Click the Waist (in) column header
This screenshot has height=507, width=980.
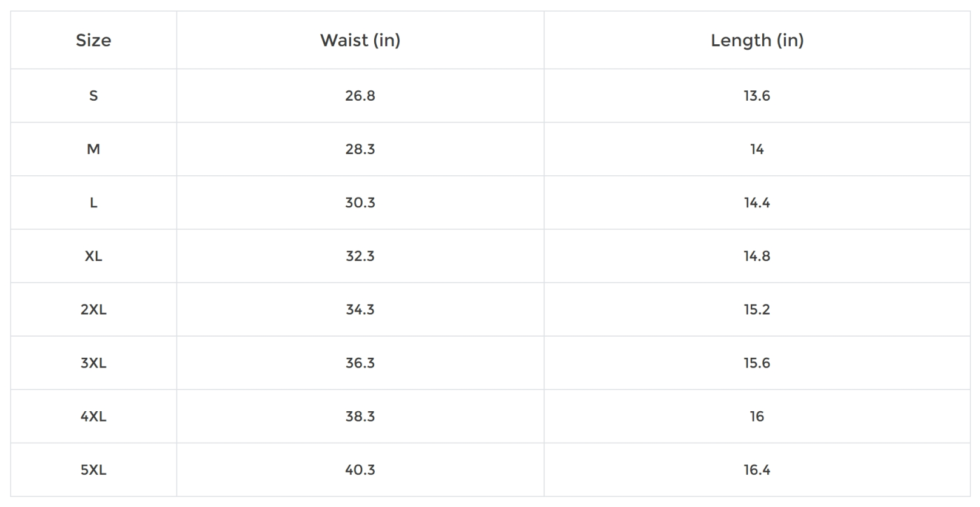360,41
